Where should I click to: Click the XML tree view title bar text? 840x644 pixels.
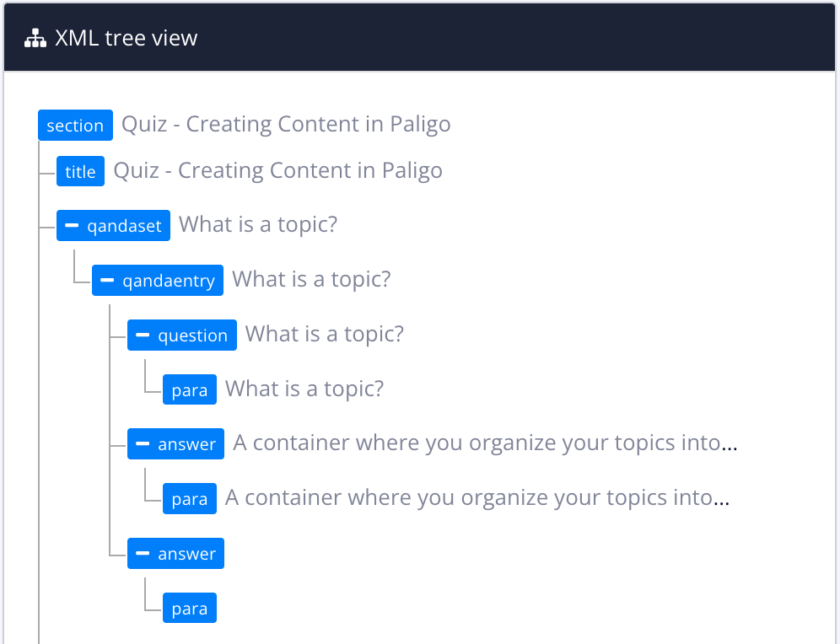coord(127,37)
